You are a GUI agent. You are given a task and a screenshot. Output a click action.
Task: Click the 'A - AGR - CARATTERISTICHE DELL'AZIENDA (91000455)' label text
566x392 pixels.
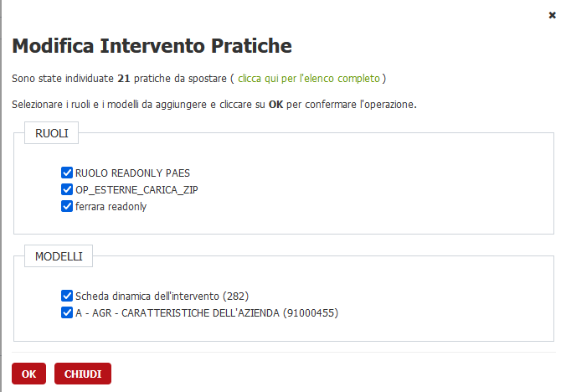[206, 312]
